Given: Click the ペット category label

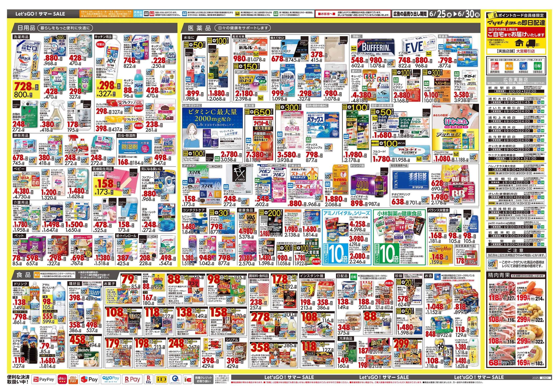Looking at the screenshot, I should click(19, 236).
